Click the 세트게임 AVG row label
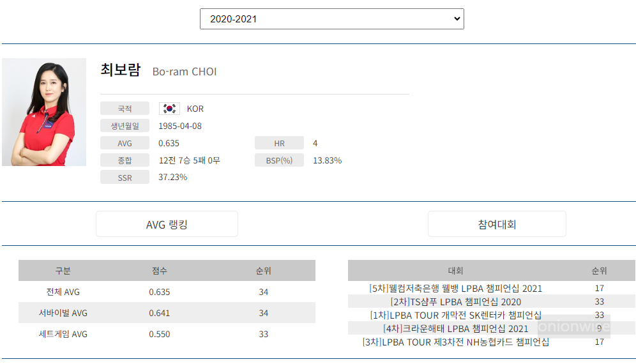This screenshot has width=636, height=364. pos(63,334)
